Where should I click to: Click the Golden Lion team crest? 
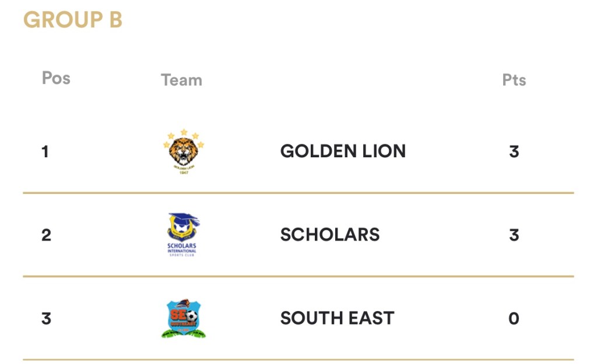184,153
